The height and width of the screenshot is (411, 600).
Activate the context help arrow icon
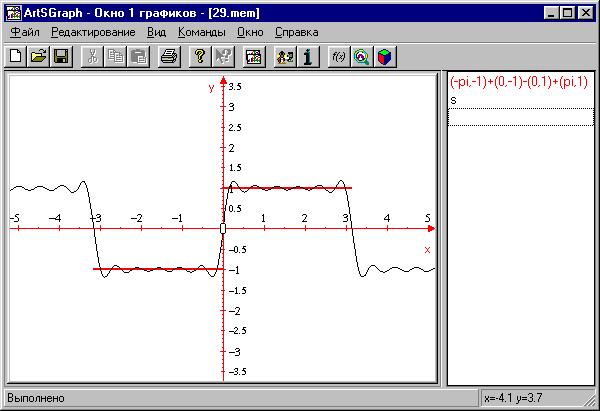[x=222, y=57]
